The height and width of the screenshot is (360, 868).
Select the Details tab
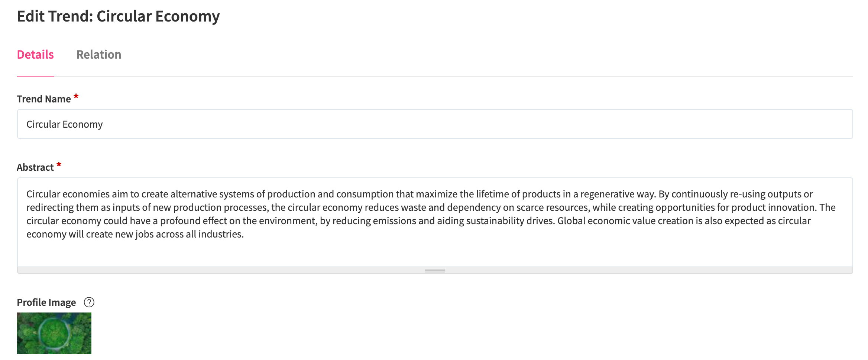(x=35, y=55)
